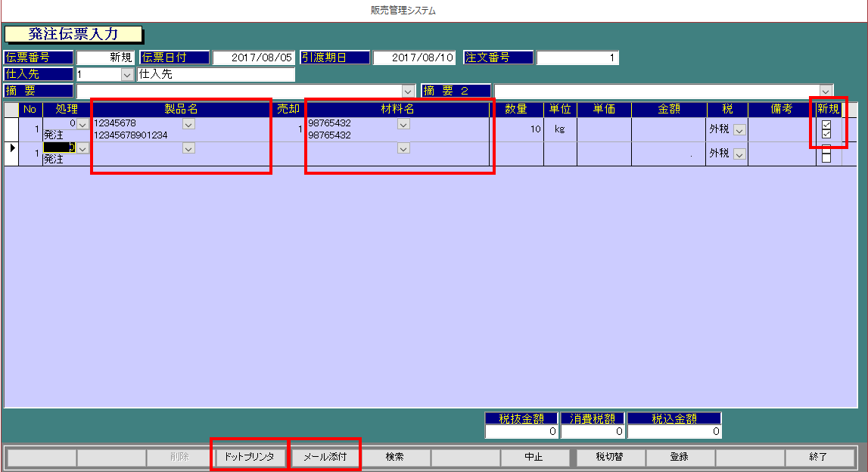Open row 1 処理 dropdown showing 0
This screenshot has width=868, height=472.
click(82, 125)
